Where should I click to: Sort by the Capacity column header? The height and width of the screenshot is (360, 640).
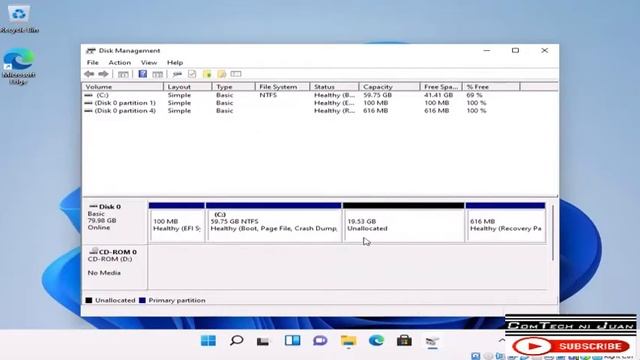(x=389, y=87)
